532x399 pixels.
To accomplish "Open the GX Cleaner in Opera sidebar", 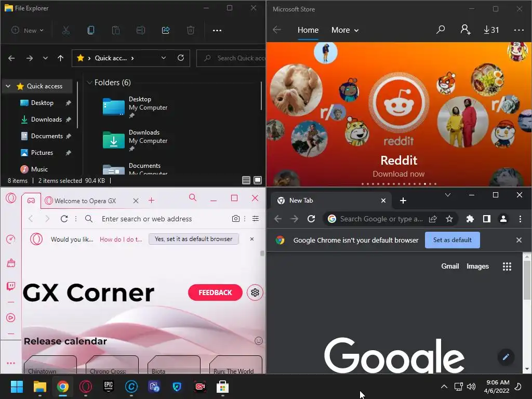I will click(11, 263).
